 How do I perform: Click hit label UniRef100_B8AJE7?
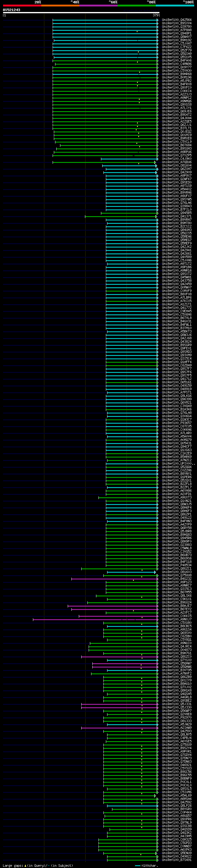177,606
